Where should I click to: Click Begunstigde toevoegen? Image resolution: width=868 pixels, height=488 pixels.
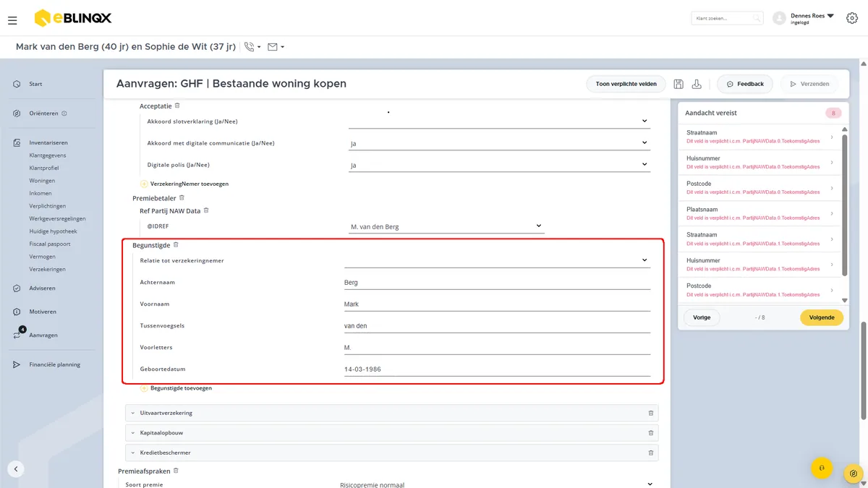tap(181, 388)
